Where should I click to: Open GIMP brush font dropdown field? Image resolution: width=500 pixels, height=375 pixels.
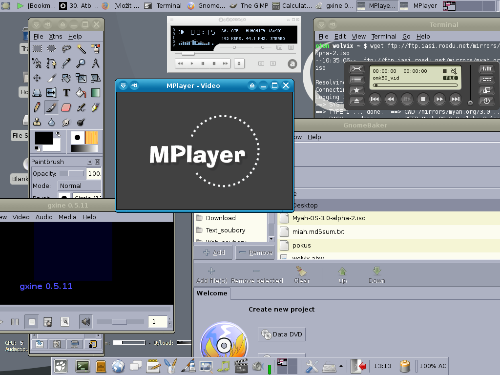point(87,196)
